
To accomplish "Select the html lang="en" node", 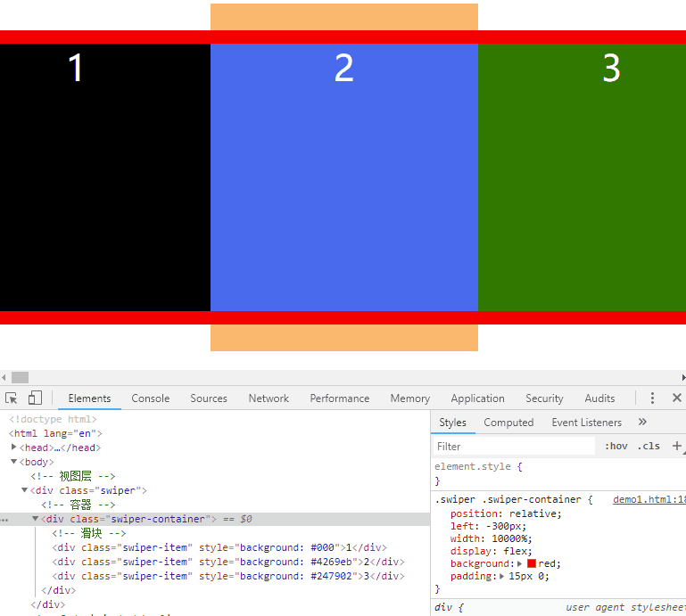I will pos(55,433).
